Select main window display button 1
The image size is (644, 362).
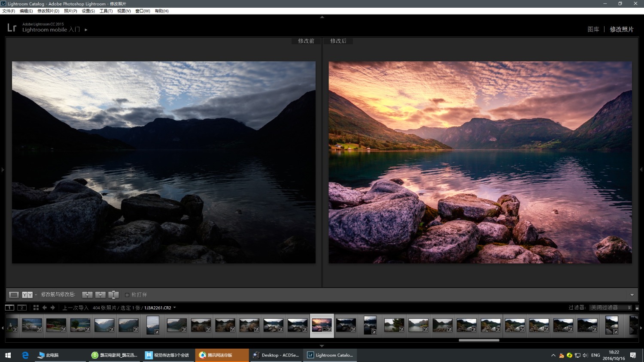click(x=9, y=308)
